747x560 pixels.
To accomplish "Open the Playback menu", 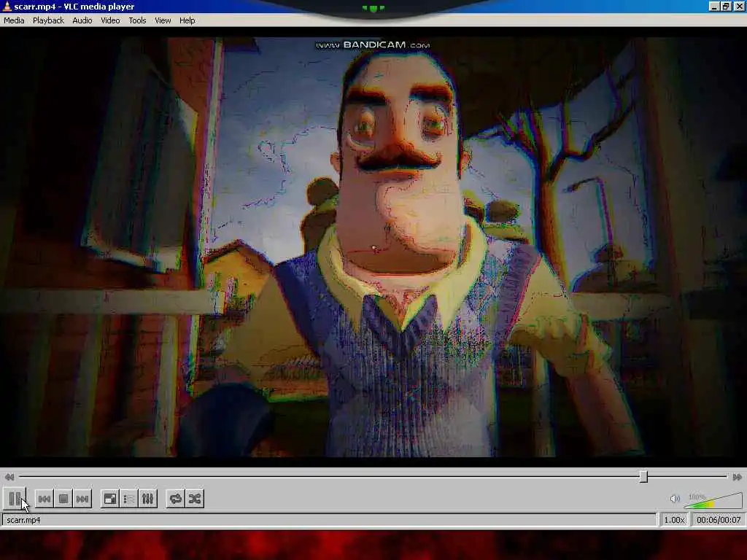I will coord(48,20).
